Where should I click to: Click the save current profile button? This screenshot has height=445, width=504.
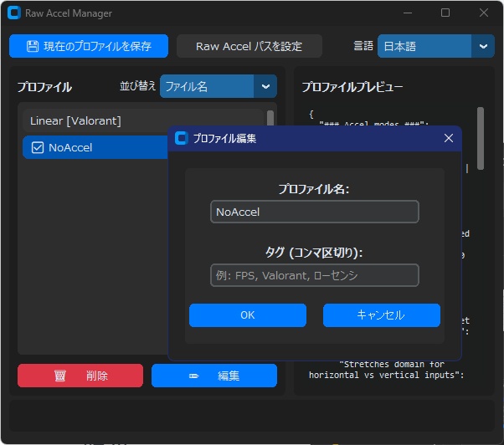click(x=89, y=46)
